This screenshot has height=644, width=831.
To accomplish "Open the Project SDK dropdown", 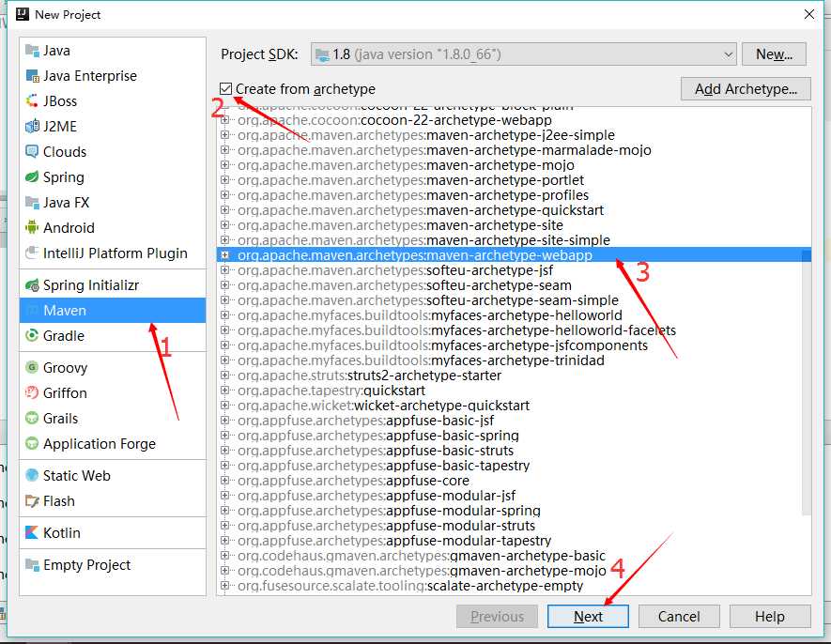I will pos(524,54).
